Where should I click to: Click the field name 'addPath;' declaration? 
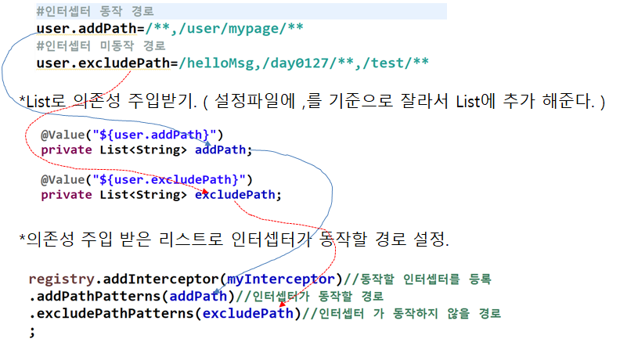coord(223,150)
